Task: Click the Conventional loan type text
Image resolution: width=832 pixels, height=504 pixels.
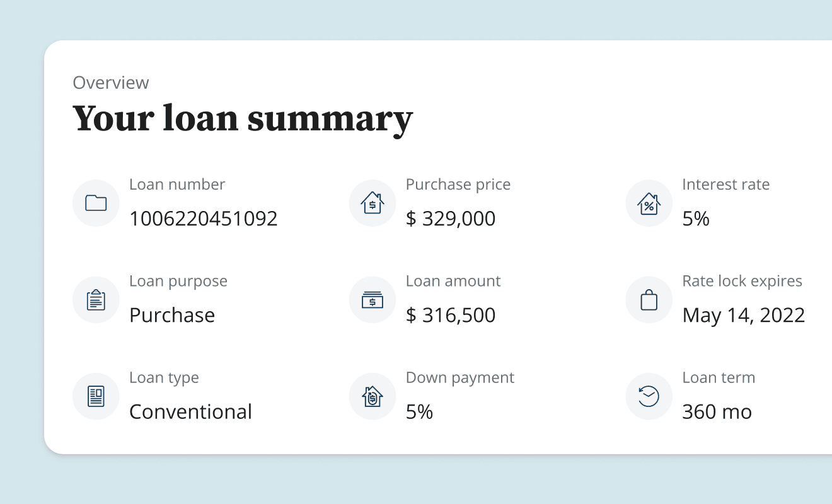Action: click(190, 411)
